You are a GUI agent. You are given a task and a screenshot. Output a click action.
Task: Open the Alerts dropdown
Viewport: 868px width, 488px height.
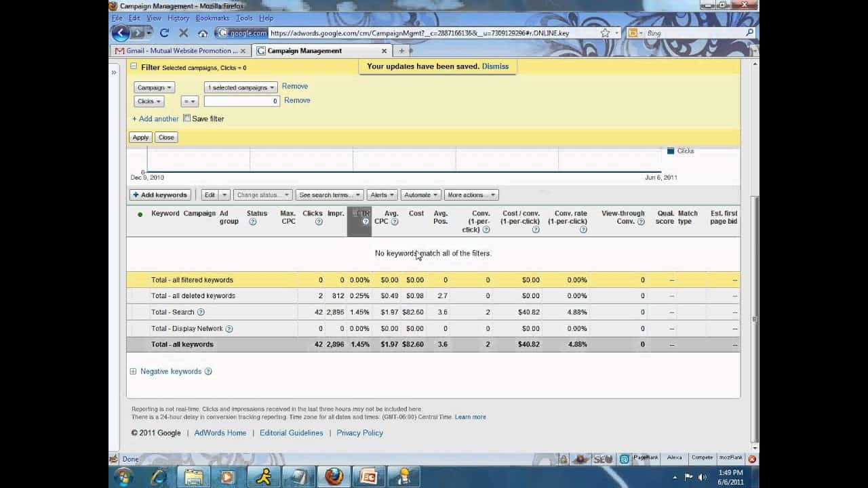(382, 195)
